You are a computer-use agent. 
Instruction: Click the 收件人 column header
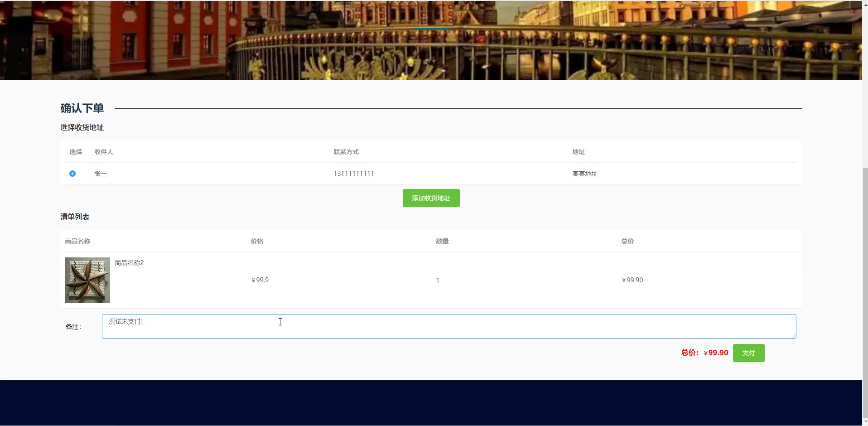tap(104, 152)
